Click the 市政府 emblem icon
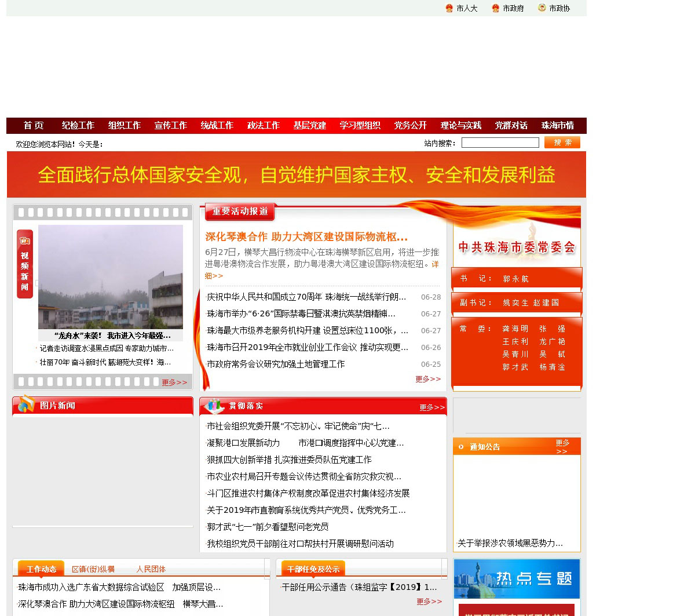This screenshot has height=616, width=695. (496, 8)
